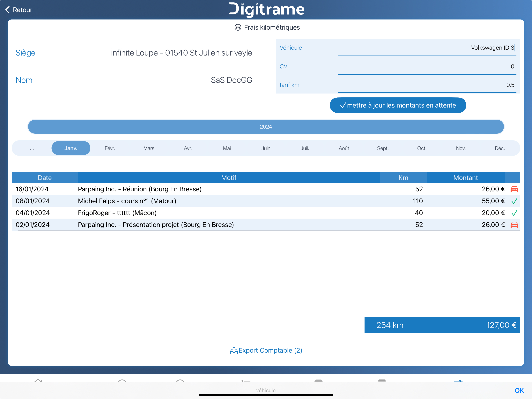Click the date 02/01/2024
The width and height of the screenshot is (532, 399).
tap(33, 225)
